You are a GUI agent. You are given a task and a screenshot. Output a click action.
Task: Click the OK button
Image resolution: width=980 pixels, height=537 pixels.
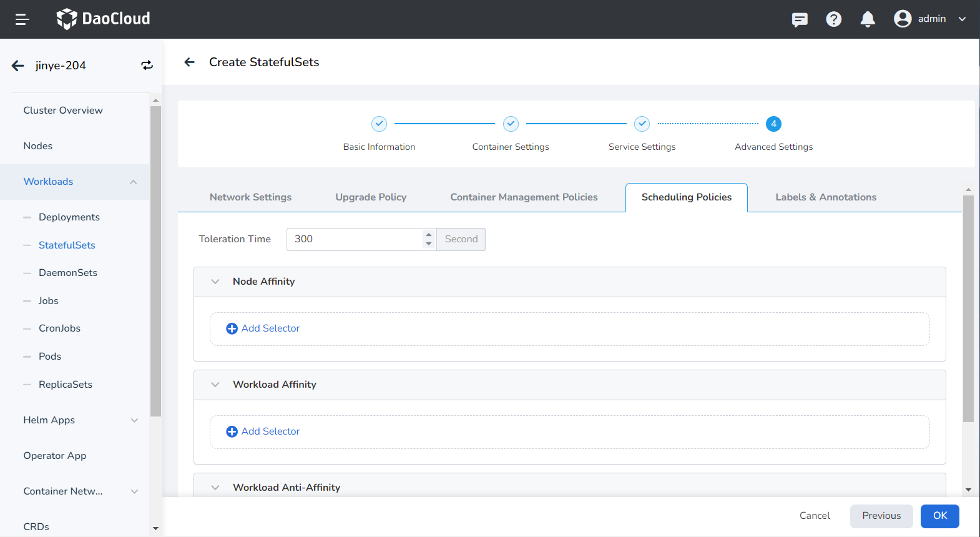click(939, 516)
